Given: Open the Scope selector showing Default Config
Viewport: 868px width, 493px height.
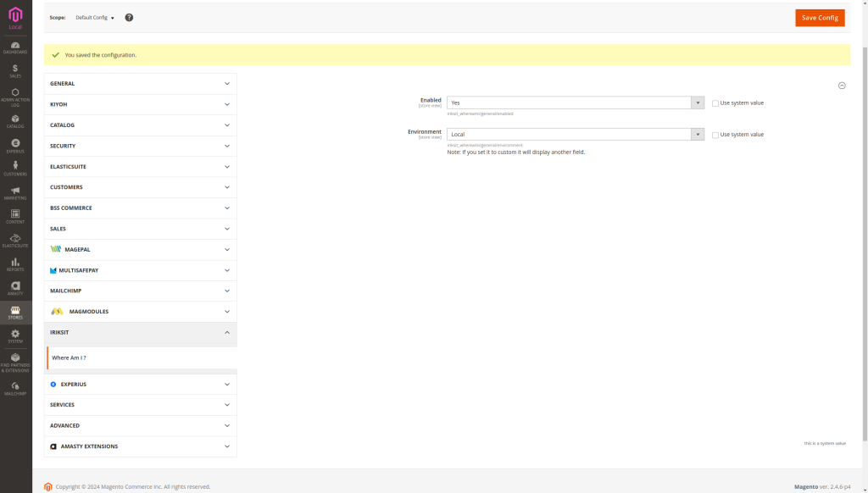Looking at the screenshot, I should click(93, 17).
